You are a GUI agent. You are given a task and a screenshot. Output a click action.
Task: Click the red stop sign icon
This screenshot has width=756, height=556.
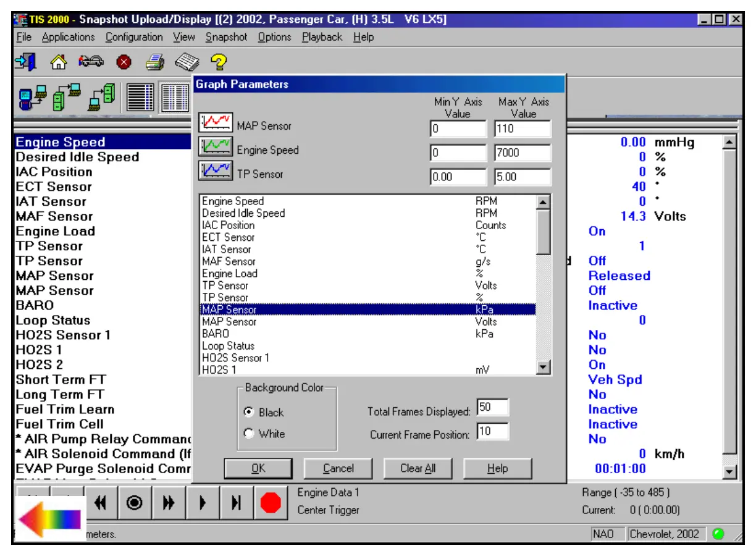(271, 502)
